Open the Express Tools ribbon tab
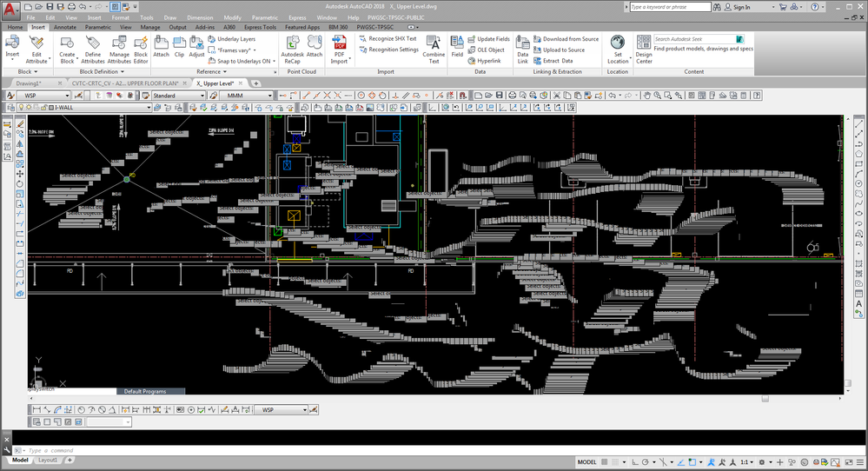The height and width of the screenshot is (471, 868). pyautogui.click(x=260, y=27)
